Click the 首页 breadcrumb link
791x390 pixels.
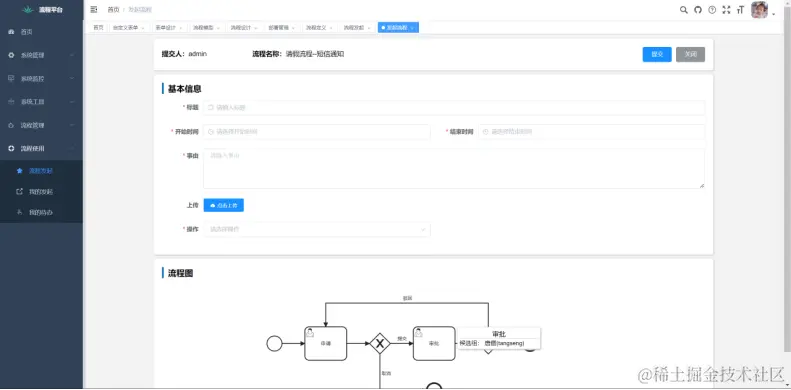point(114,10)
